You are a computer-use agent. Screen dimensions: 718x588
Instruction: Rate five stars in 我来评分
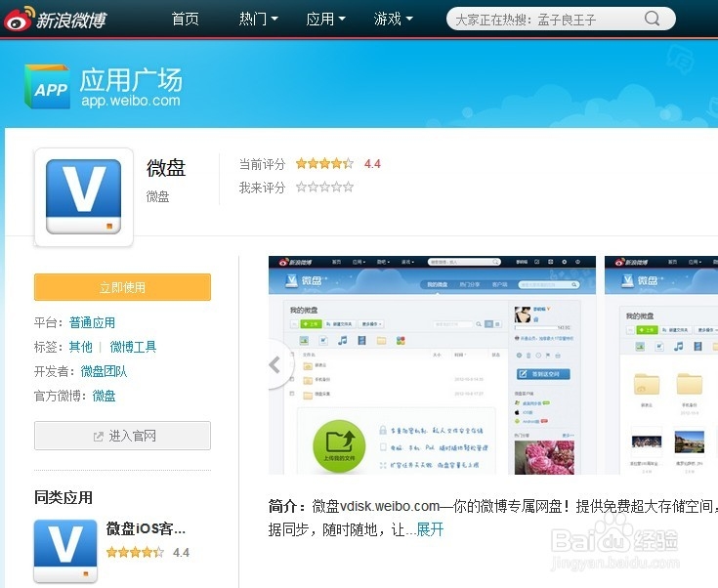pyautogui.click(x=349, y=187)
